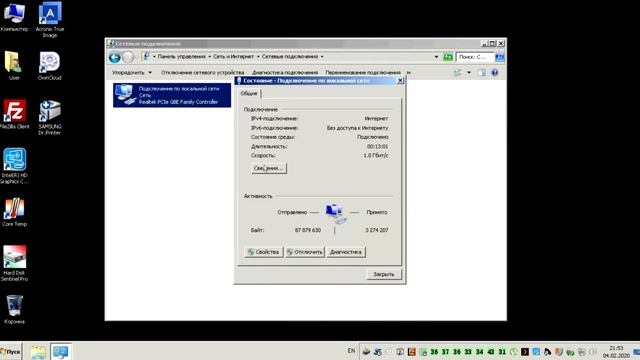Image resolution: width=640 pixels, height=360 pixels.
Task: Click the IPv6 value Без доступа к Интернету
Action: tap(358, 128)
